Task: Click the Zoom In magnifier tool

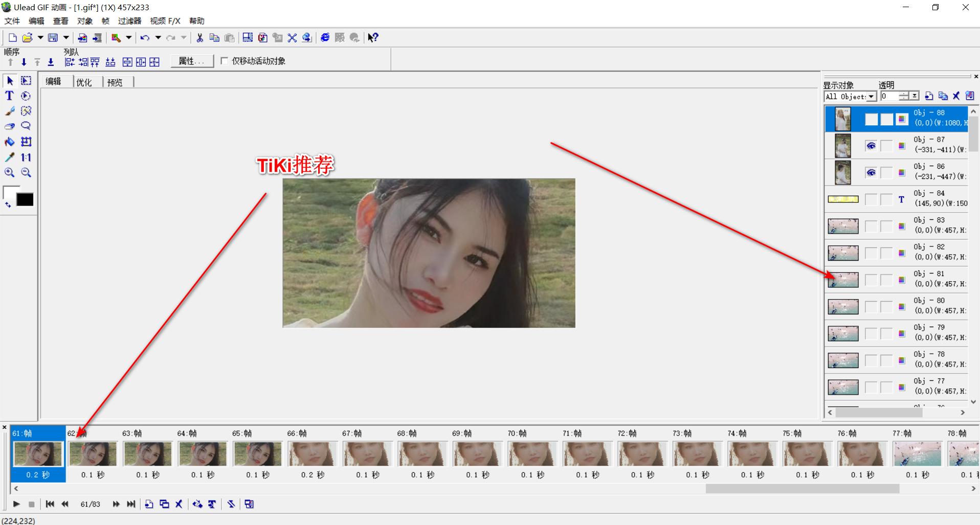Action: (x=9, y=173)
